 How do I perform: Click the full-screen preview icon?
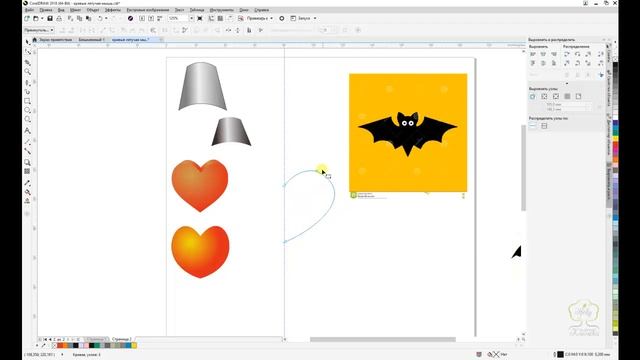pos(200,18)
